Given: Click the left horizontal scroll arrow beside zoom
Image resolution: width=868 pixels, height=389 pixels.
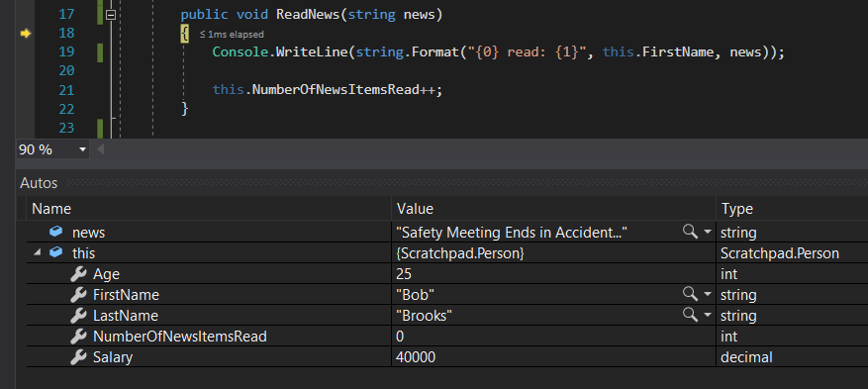Looking at the screenshot, I should pyautogui.click(x=101, y=149).
